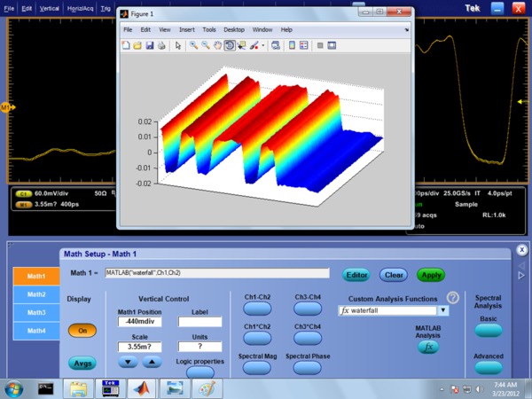Click the MATLAB Analysis fx button

click(428, 348)
